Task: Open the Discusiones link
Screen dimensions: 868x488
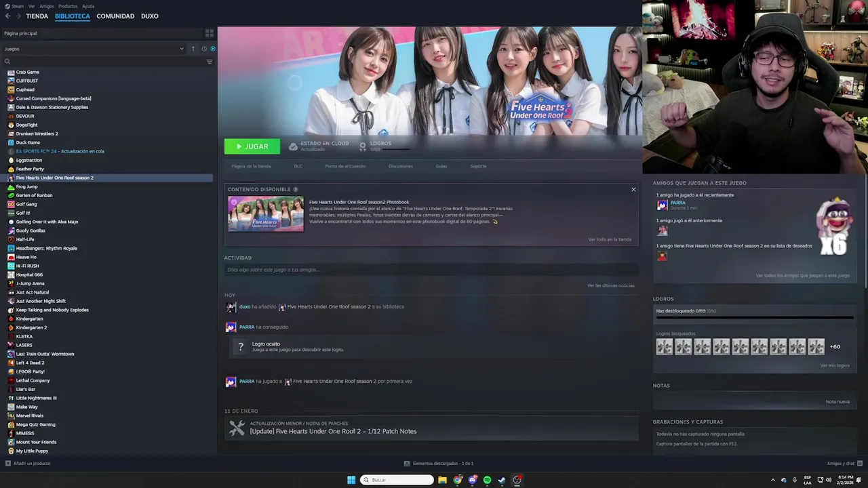Action: click(x=401, y=166)
